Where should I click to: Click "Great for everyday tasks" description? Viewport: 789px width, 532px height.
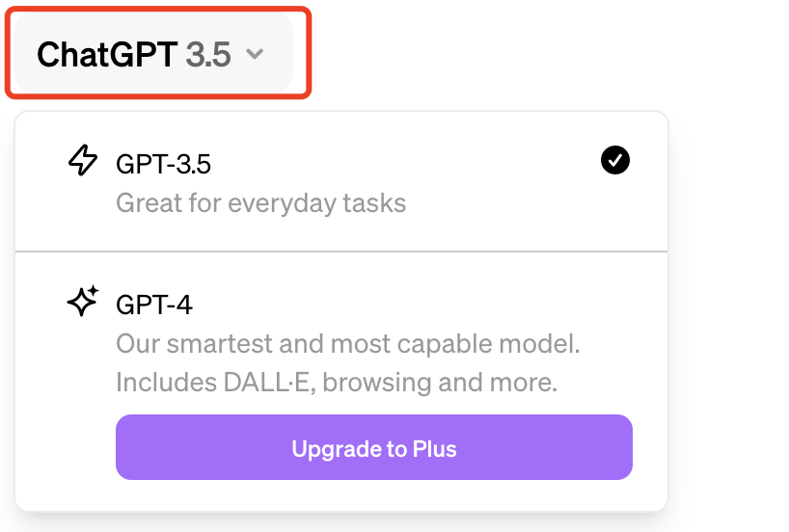coord(260,203)
